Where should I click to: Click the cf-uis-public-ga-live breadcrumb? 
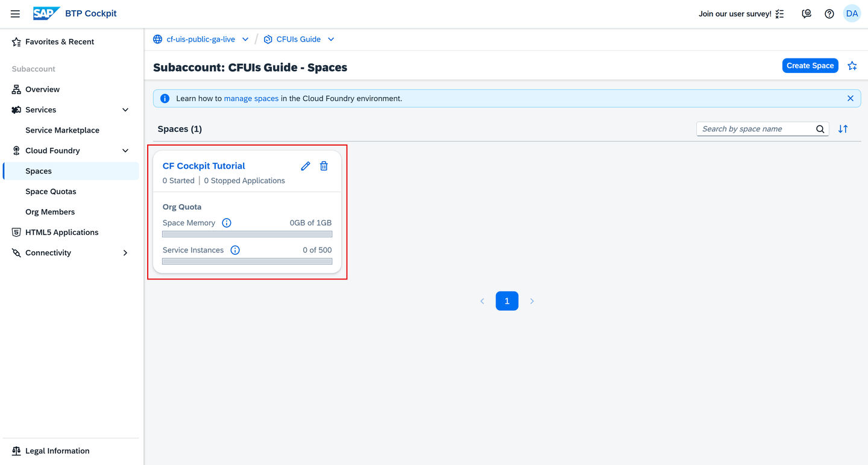(x=201, y=39)
